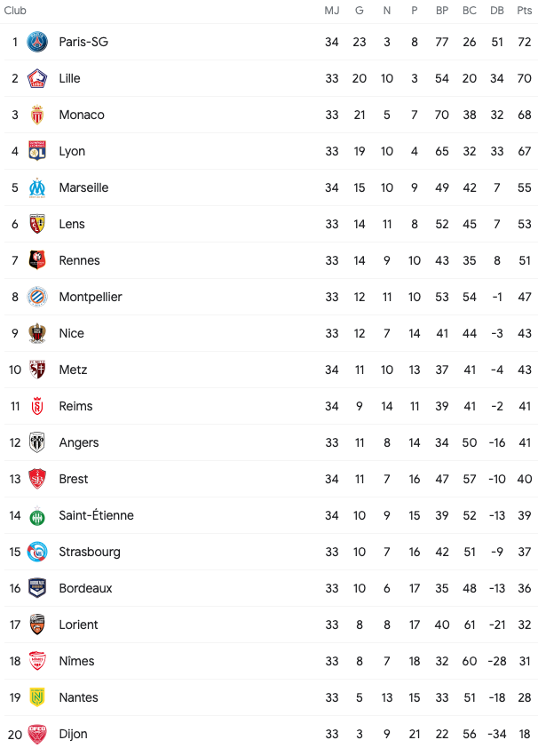Select the Monaco team logo
Image resolution: width=538 pixels, height=756 pixels.
click(x=37, y=115)
